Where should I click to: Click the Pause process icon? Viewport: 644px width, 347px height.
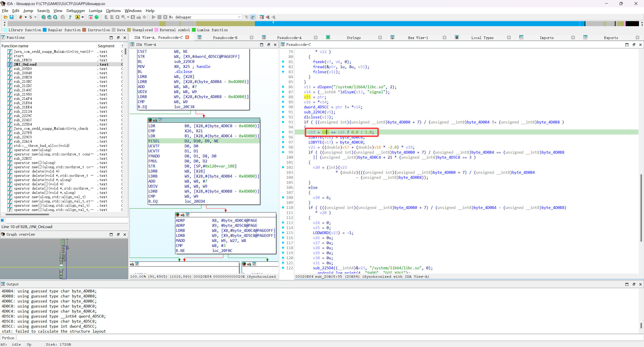click(x=159, y=17)
